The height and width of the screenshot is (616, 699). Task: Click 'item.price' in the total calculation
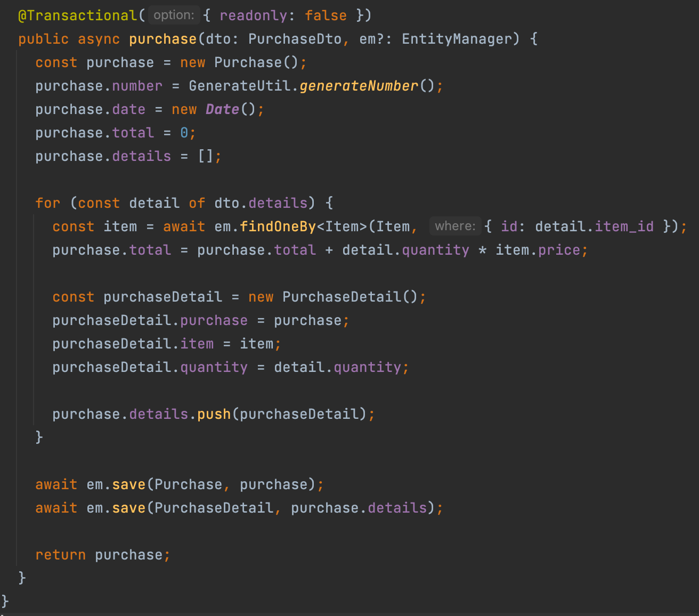pyautogui.click(x=538, y=250)
